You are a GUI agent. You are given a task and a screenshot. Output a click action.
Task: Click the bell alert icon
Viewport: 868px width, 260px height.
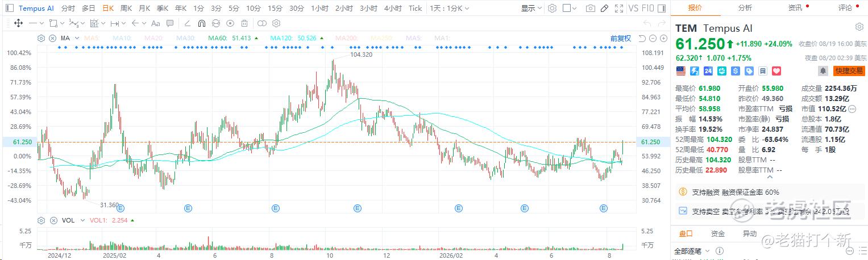tap(823, 71)
